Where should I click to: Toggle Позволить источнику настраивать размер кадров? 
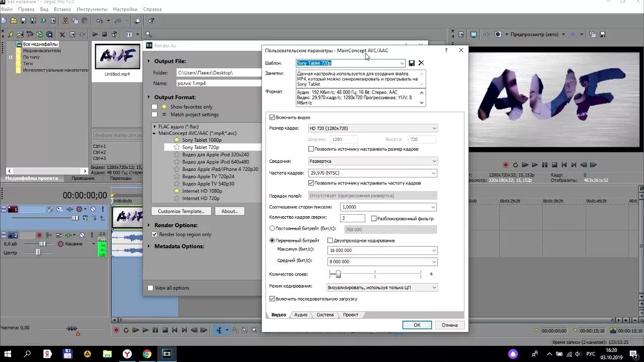(311, 149)
